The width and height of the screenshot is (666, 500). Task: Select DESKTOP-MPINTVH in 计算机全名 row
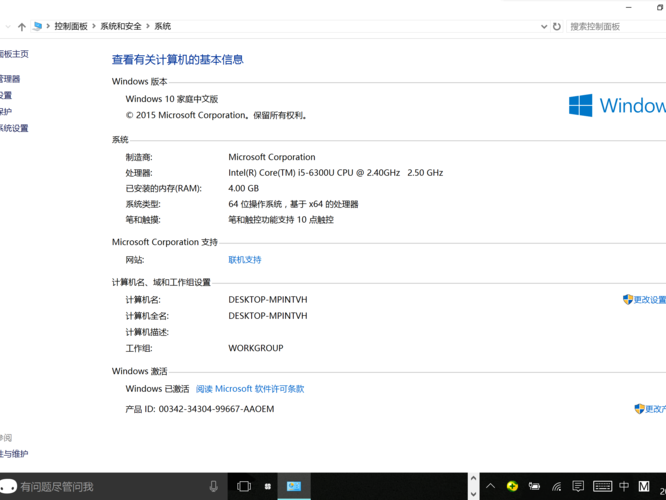[268, 316]
